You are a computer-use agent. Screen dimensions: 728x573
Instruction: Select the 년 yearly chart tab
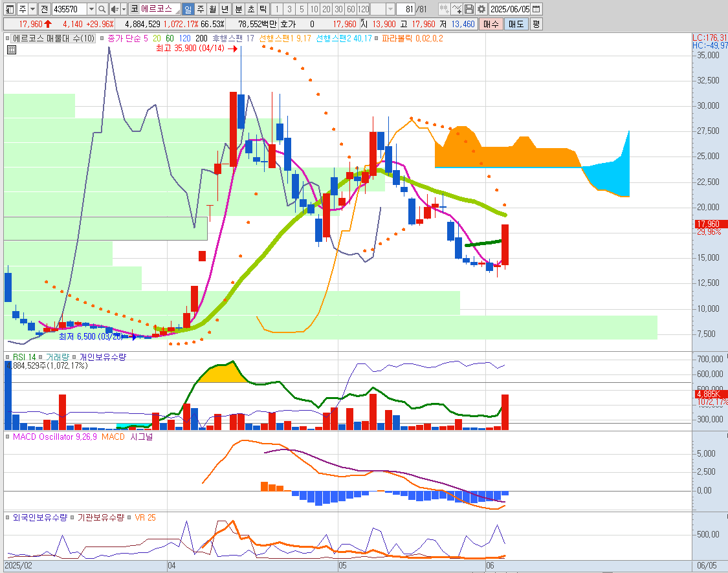(x=225, y=9)
